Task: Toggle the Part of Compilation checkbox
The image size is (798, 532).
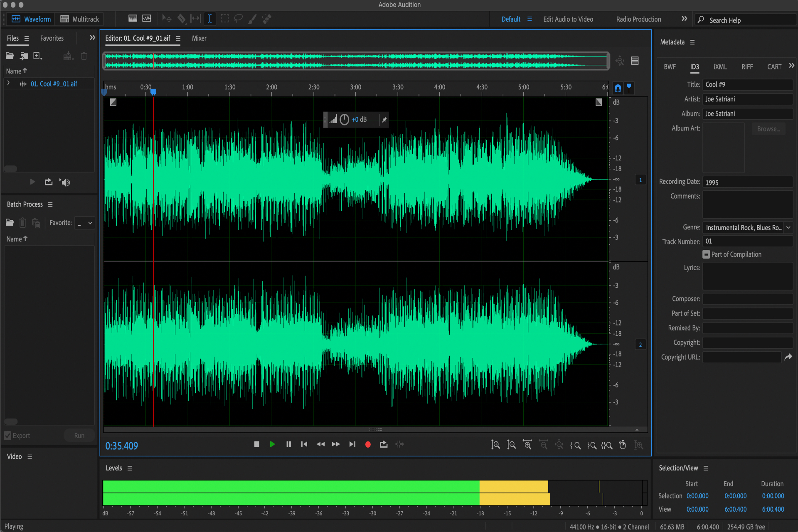Action: 706,254
